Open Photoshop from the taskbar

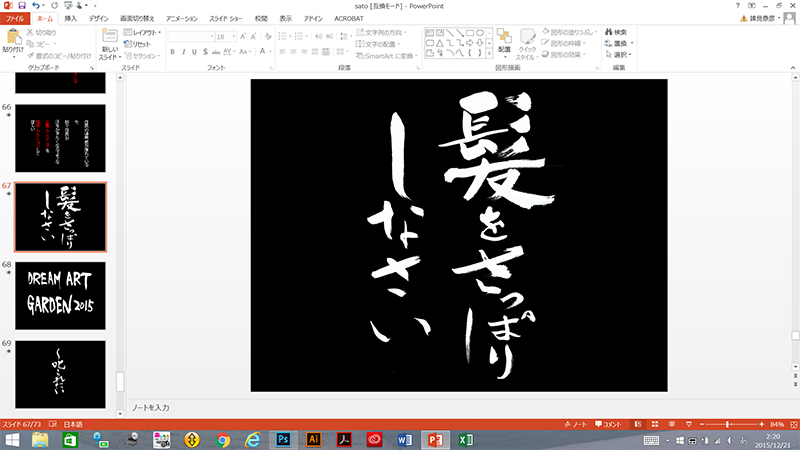(x=283, y=439)
